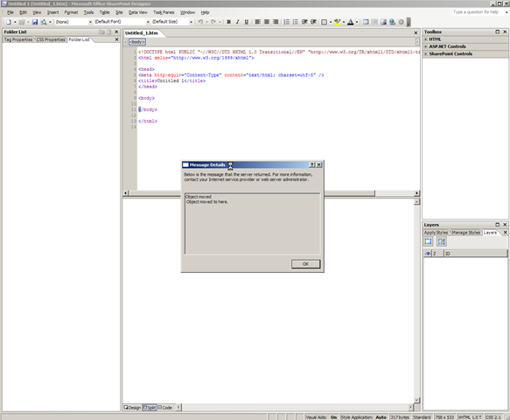
Task: Open the Borders dropdown arrow
Action: pos(331,22)
